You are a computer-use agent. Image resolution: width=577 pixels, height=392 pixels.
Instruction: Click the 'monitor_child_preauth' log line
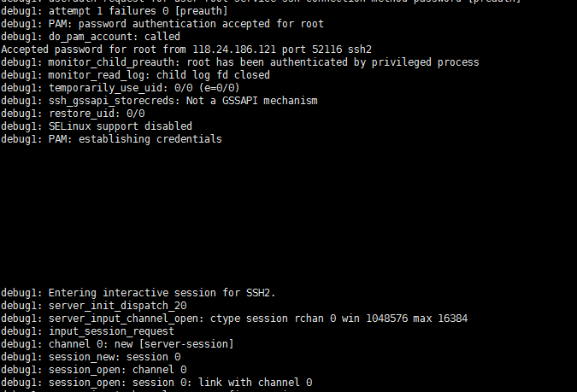(x=240, y=62)
